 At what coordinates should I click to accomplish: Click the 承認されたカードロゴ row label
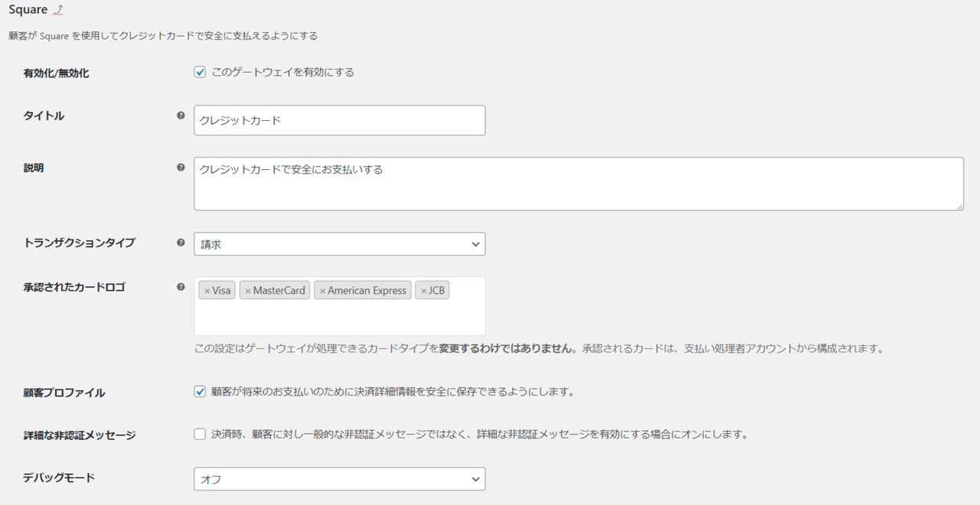point(74,288)
